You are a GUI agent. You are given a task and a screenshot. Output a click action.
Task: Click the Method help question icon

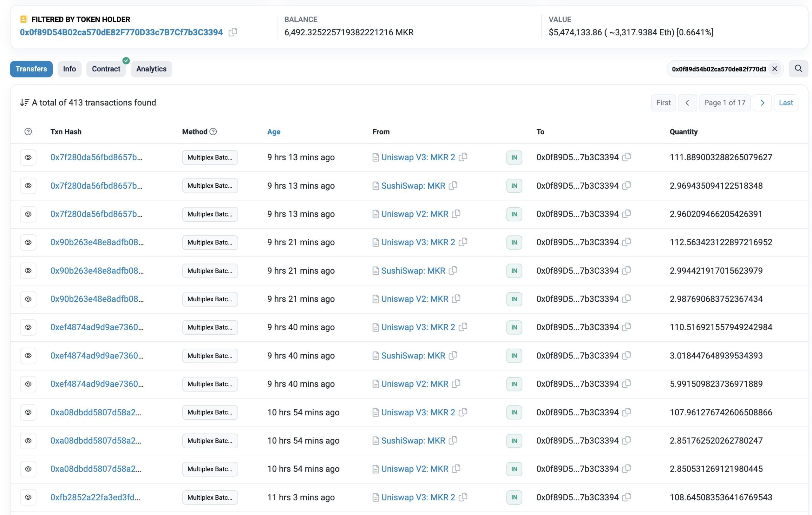[x=213, y=132]
